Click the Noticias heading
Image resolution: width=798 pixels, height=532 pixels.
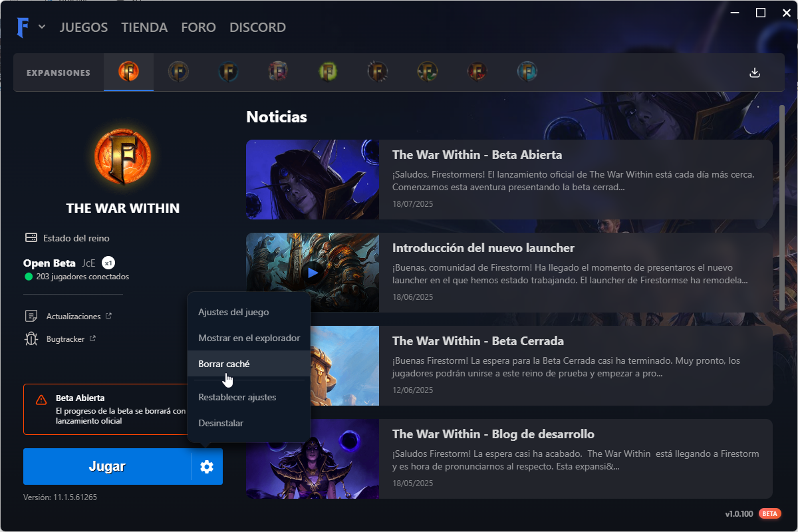277,117
